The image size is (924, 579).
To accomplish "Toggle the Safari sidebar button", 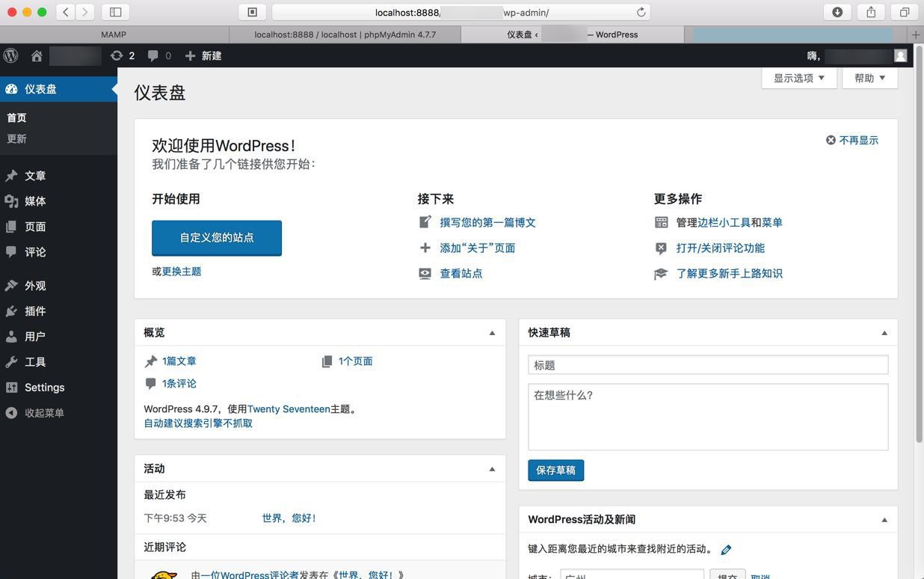I will (115, 12).
